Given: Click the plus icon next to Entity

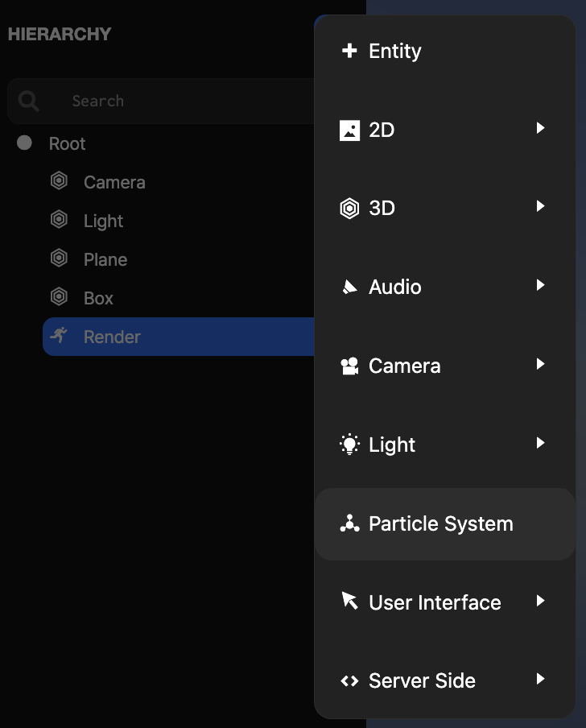Looking at the screenshot, I should point(349,50).
